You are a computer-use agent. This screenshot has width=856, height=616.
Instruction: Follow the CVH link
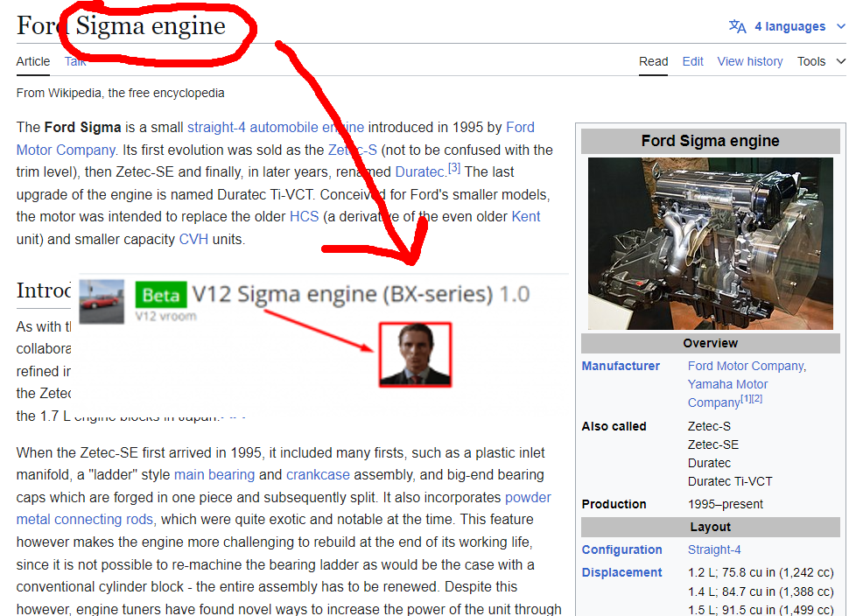(193, 239)
